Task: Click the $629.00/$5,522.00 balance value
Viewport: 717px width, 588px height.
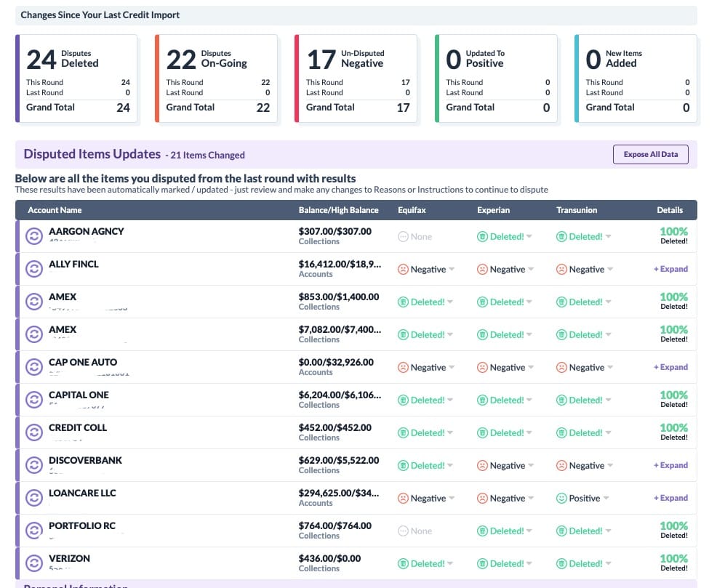Action: pos(338,460)
